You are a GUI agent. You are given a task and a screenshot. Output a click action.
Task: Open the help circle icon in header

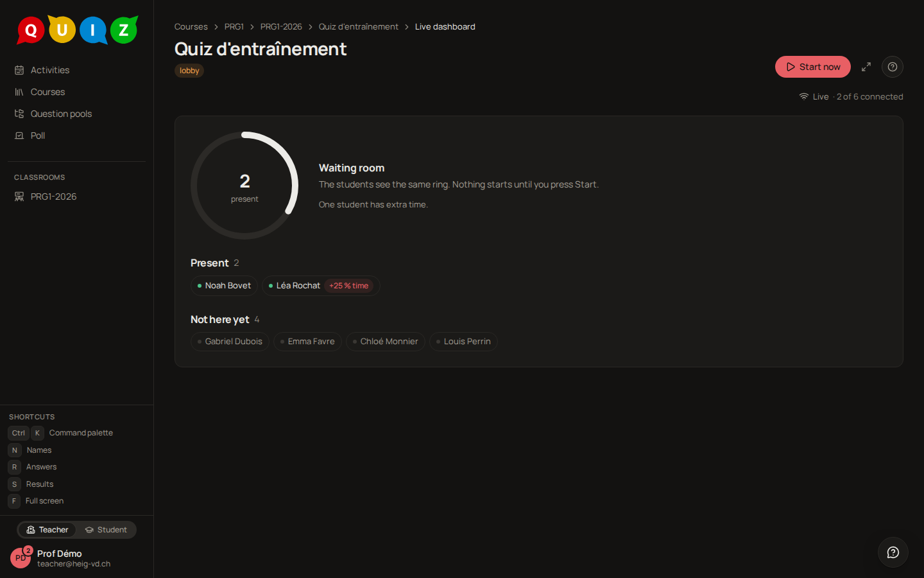pyautogui.click(x=893, y=67)
